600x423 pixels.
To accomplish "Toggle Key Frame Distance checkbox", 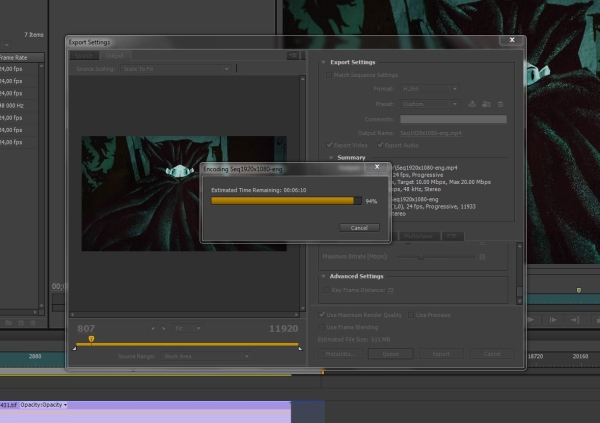I will (326, 290).
